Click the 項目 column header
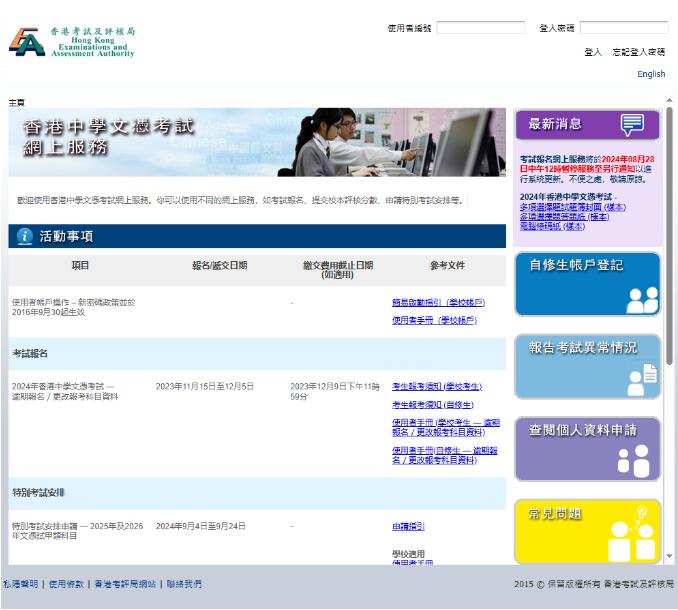 (x=80, y=265)
